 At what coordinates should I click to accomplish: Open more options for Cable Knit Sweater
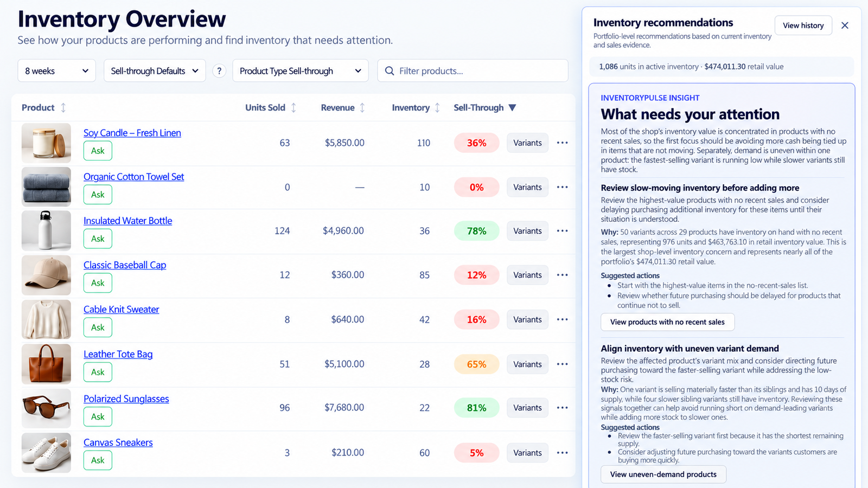coord(563,319)
